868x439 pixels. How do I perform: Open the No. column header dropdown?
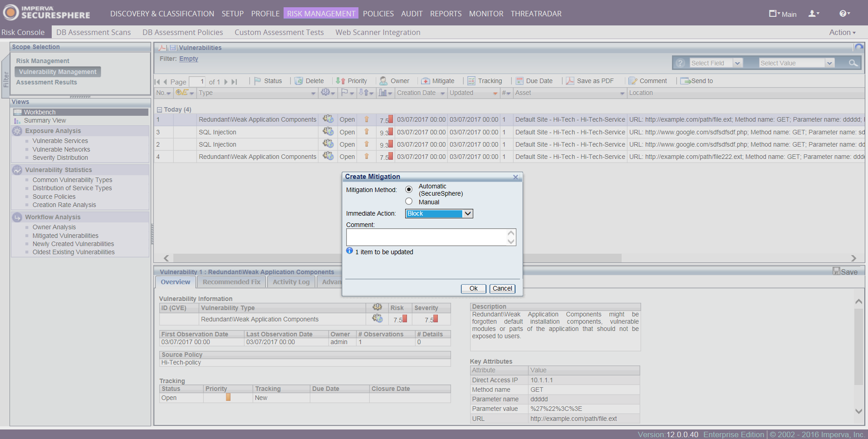pyautogui.click(x=169, y=93)
